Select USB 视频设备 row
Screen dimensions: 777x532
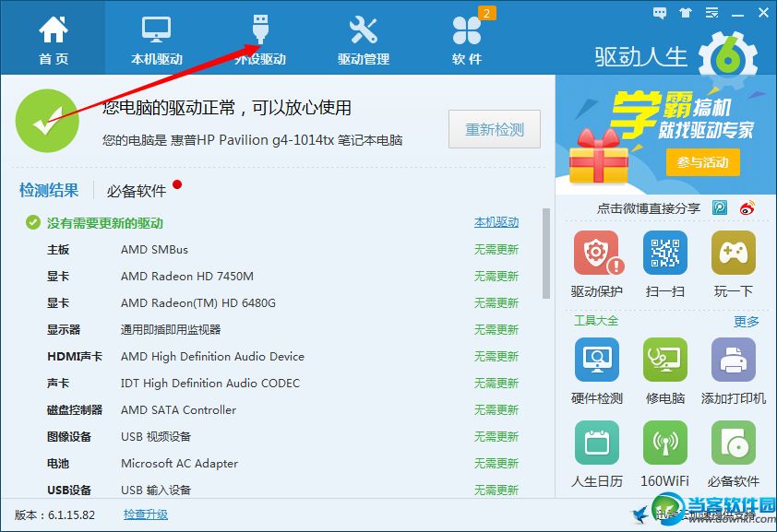pos(282,436)
